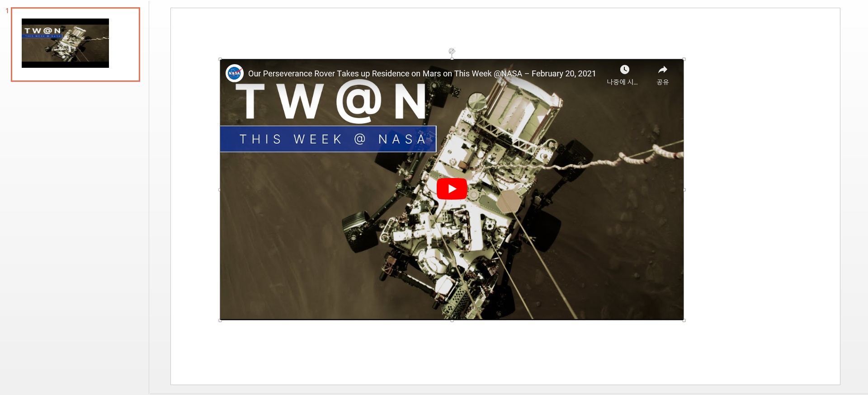This screenshot has width=868, height=395.
Task: Click the Share arrow icon
Action: tap(663, 70)
